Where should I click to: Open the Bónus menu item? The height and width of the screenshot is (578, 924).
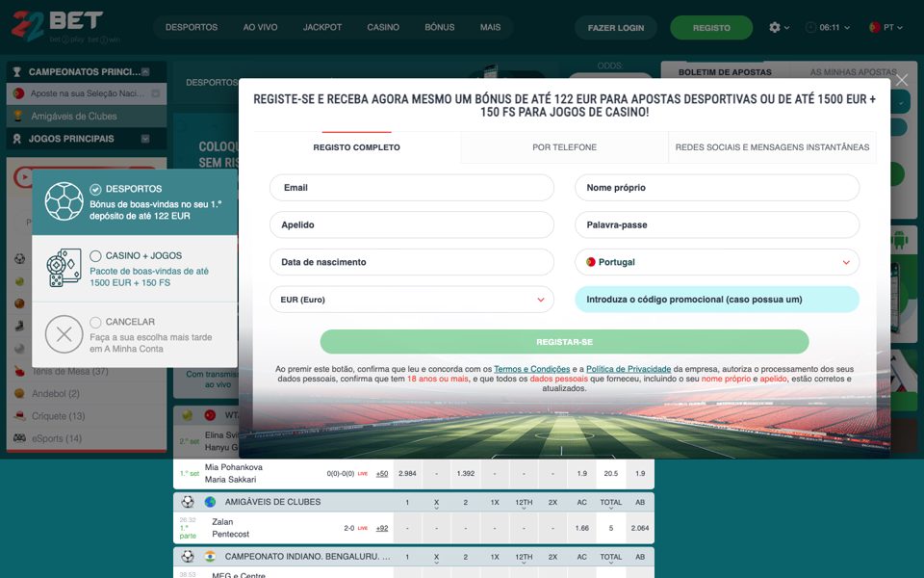pos(440,27)
